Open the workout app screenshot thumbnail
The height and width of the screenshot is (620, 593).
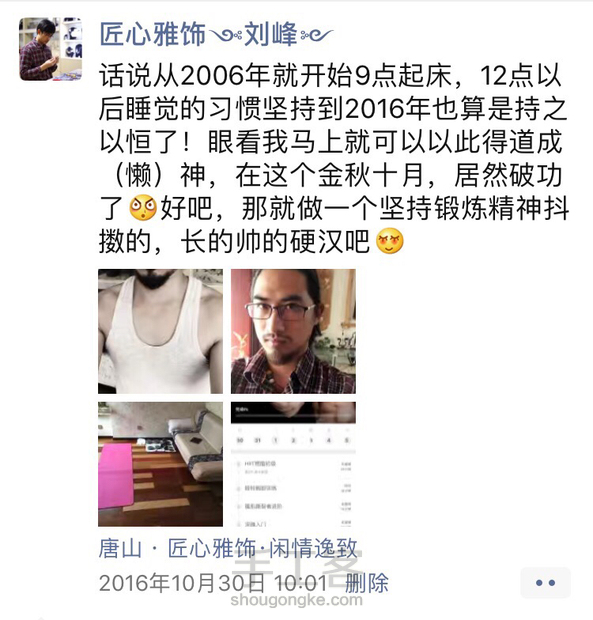click(x=293, y=464)
